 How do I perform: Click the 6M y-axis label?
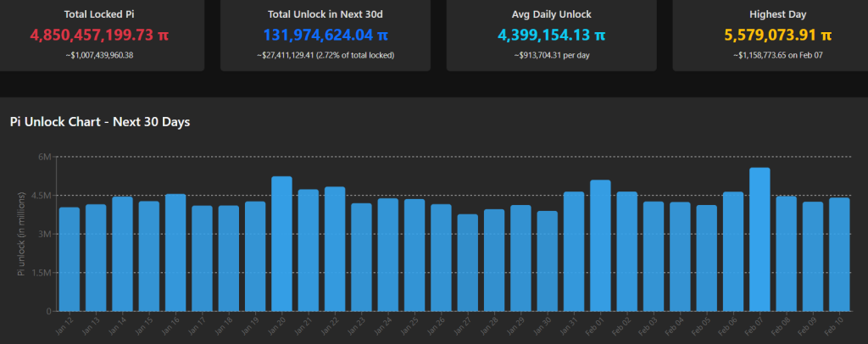point(44,157)
